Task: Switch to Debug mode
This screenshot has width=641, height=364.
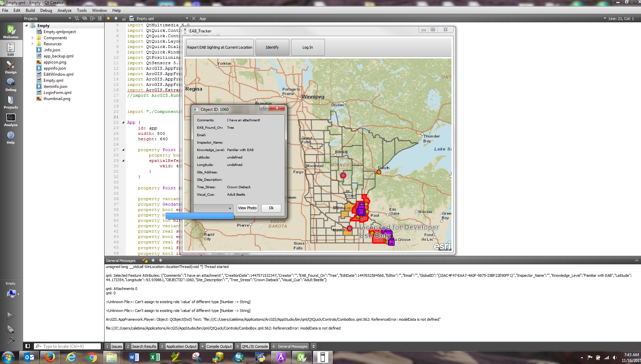Action: [11, 84]
